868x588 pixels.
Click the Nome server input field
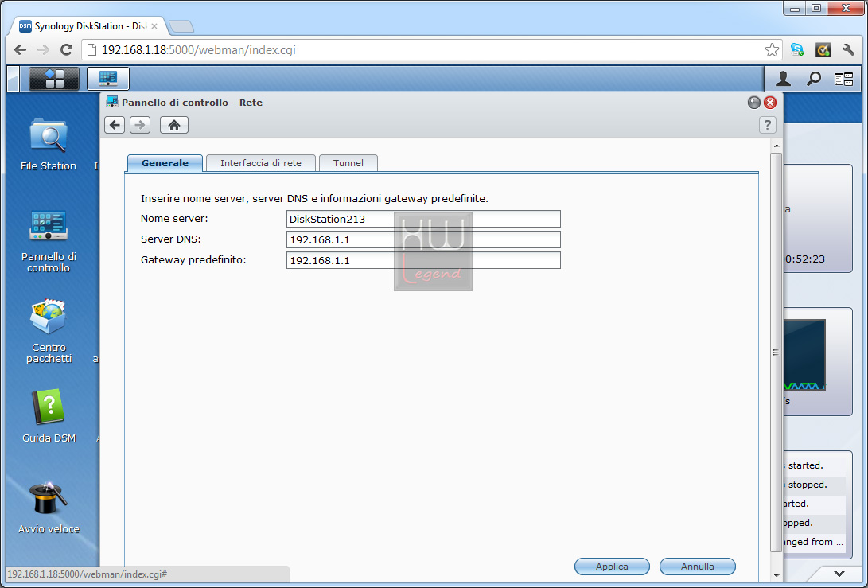423,219
